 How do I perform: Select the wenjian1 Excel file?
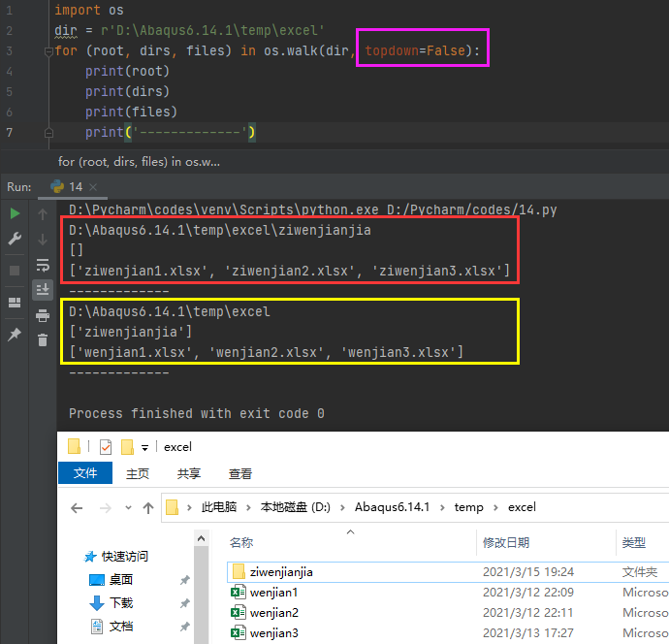coord(273,593)
